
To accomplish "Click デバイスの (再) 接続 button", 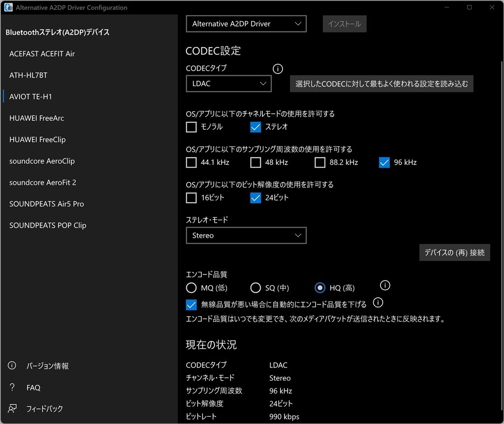I will (454, 252).
